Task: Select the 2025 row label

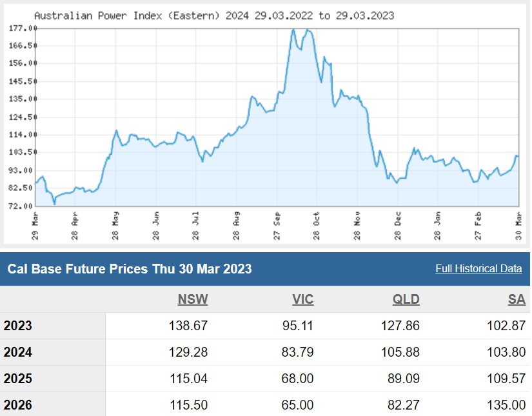Action: point(18,379)
